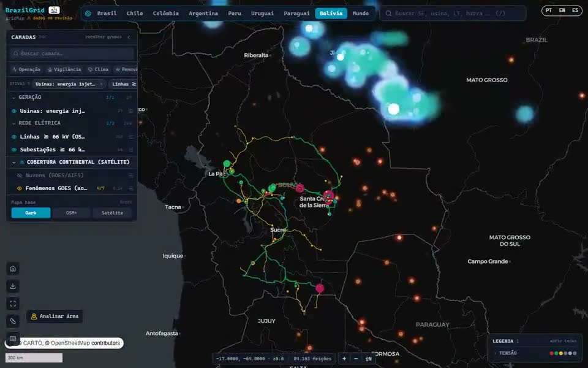588x368 pixels.
Task: Zoom out with the minus button
Action: pos(356,359)
